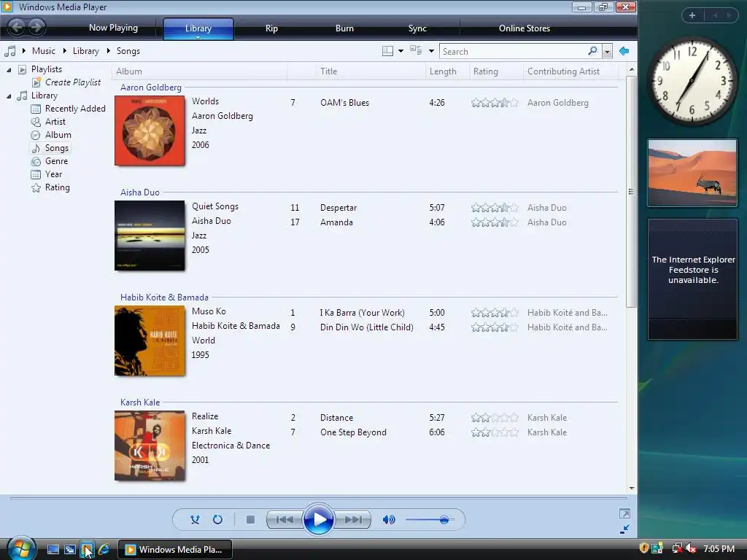Select Year in the library tree
This screenshot has height=560, width=747.
coord(53,174)
